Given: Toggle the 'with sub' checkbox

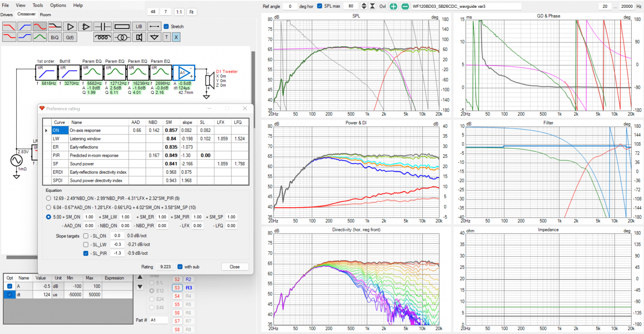Looking at the screenshot, I should click(180, 267).
